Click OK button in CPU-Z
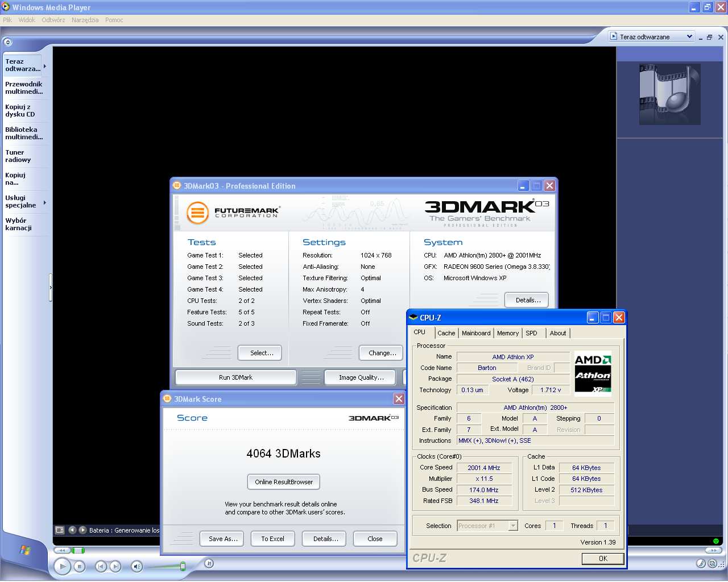The height and width of the screenshot is (582, 728). coord(603,559)
